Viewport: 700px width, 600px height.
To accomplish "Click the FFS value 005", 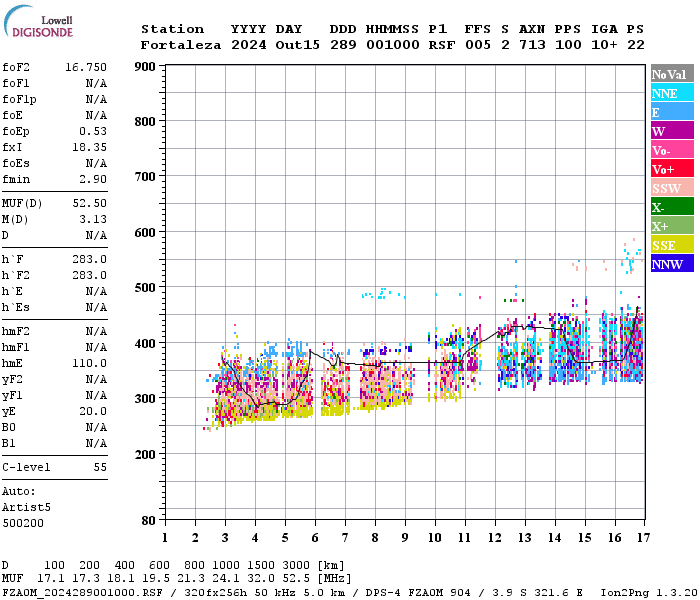I will [478, 45].
